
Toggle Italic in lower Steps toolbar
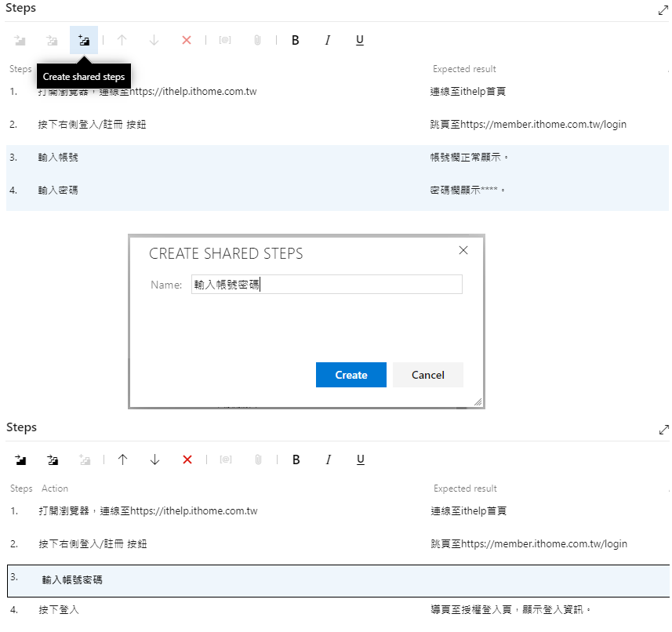[x=329, y=459]
